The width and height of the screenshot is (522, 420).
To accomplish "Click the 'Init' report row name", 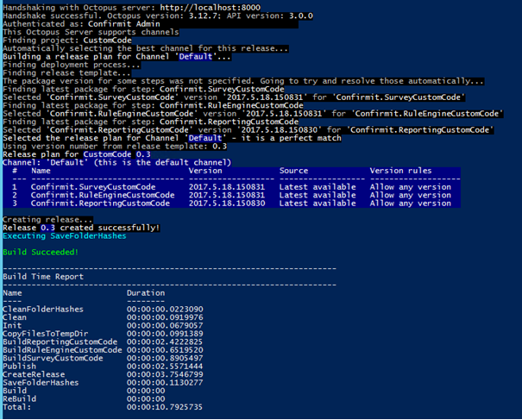I will 12,325.
